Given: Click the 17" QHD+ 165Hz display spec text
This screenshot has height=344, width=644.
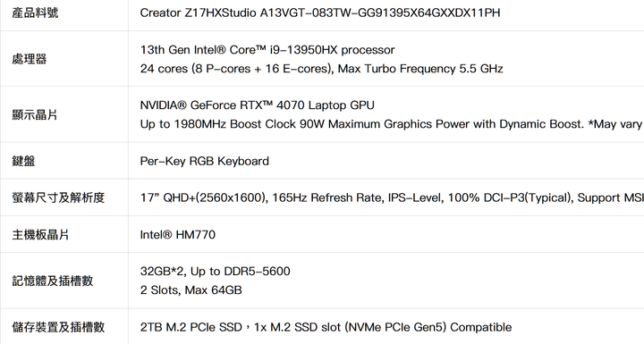Looking at the screenshot, I should click(x=392, y=197).
